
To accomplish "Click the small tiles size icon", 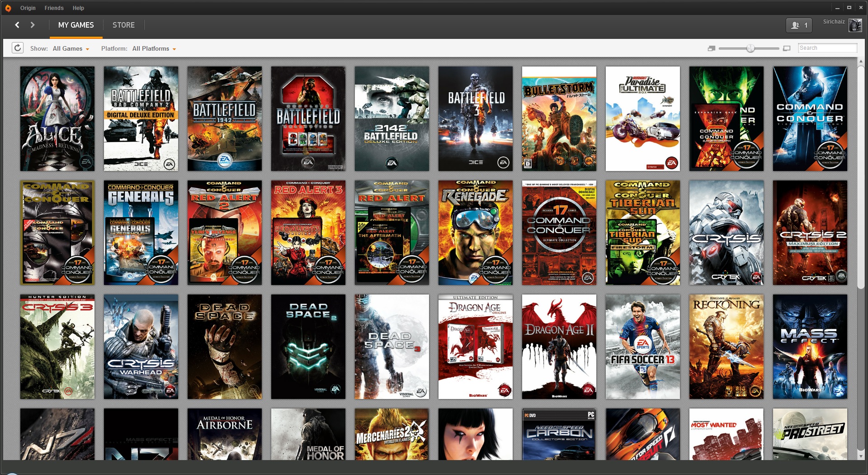I will 711,48.
